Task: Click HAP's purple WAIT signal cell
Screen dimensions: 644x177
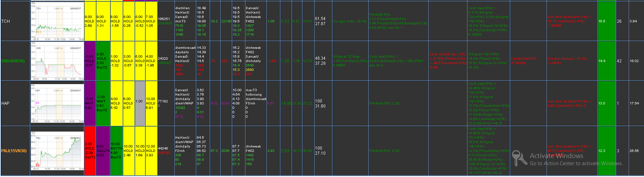Action: click(x=90, y=103)
